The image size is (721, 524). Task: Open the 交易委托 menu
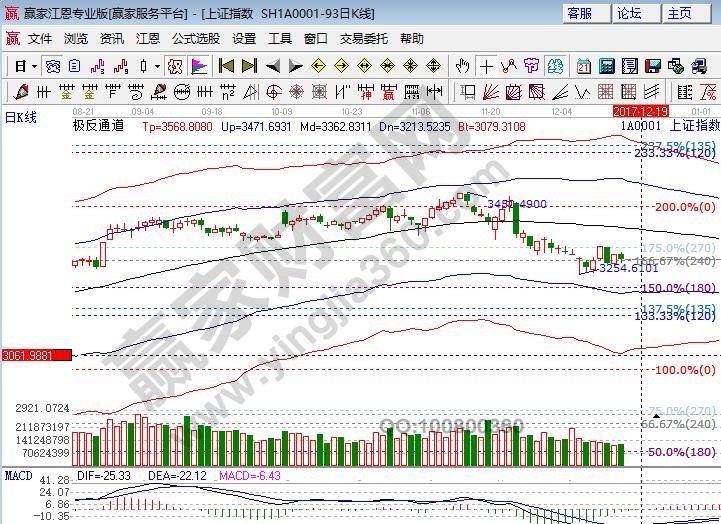tap(363, 38)
